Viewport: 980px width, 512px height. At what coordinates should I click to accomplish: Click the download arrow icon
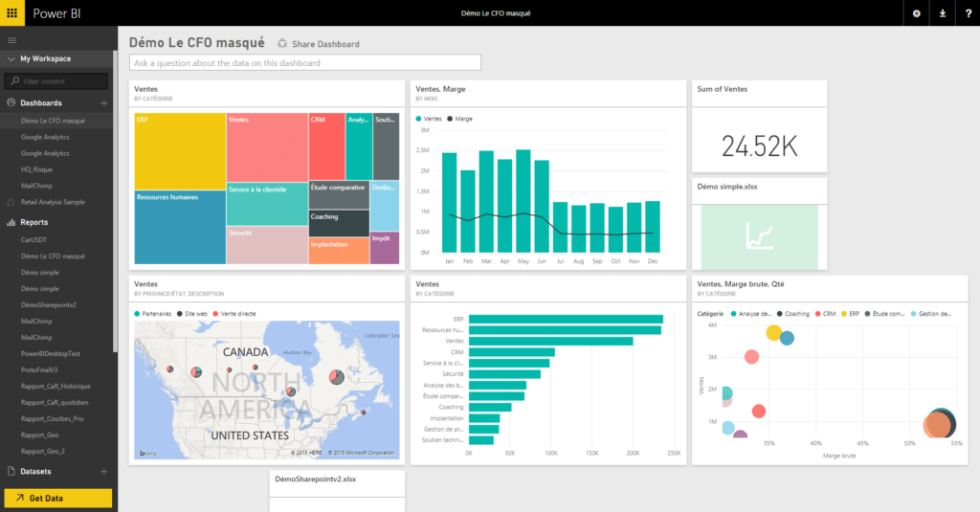click(942, 13)
